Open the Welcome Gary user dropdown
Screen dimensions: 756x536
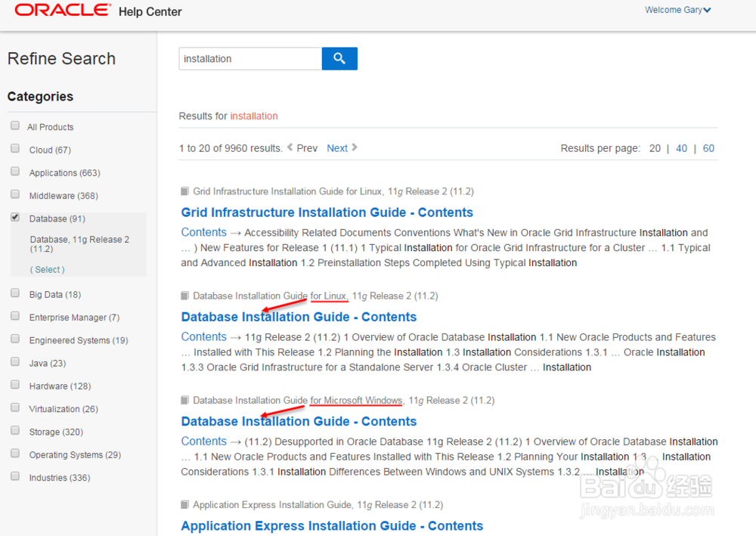(677, 10)
